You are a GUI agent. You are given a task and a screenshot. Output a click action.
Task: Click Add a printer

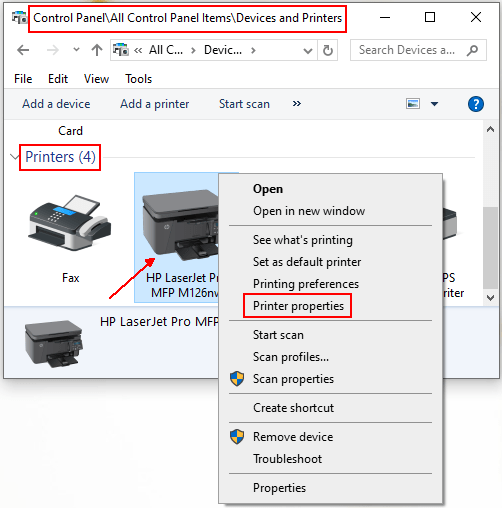(x=154, y=104)
